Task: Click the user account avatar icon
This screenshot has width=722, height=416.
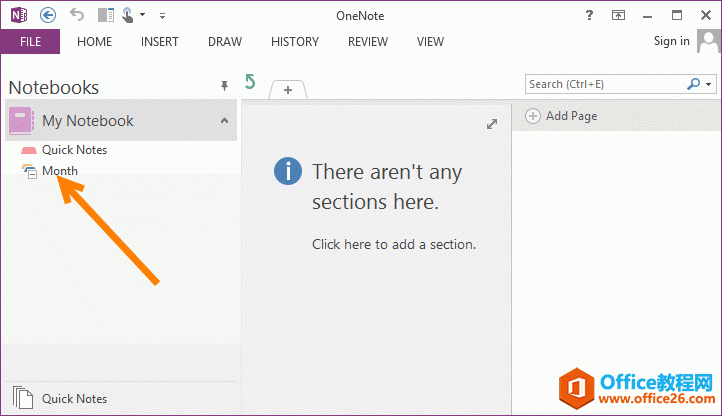Action: point(708,41)
